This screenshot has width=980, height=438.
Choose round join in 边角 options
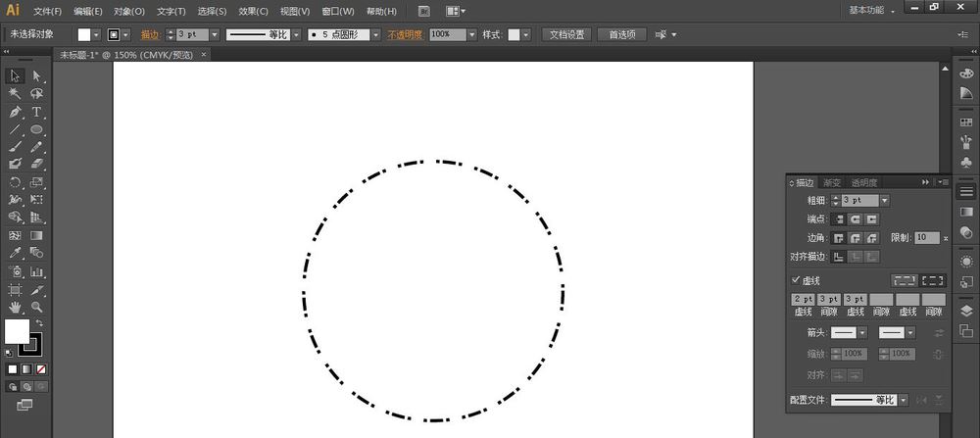point(856,238)
